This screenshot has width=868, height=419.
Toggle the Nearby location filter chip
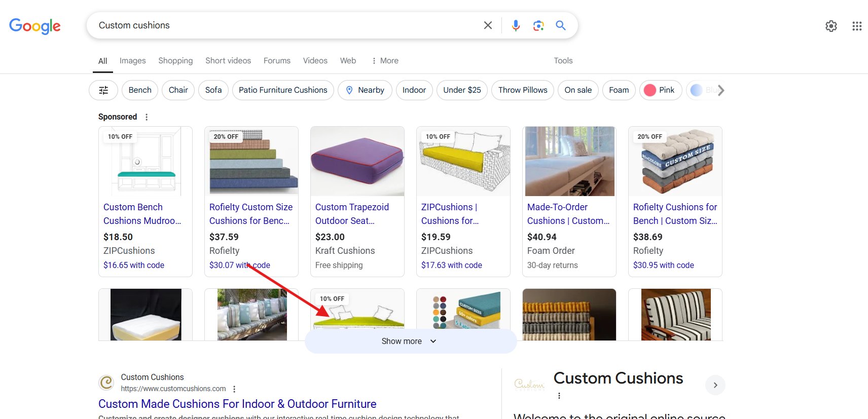[x=365, y=90]
